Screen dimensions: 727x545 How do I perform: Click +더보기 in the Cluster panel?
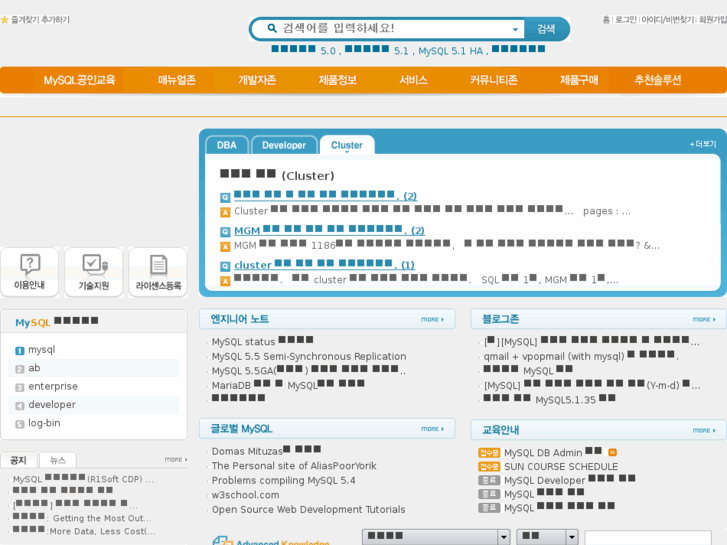tap(703, 144)
